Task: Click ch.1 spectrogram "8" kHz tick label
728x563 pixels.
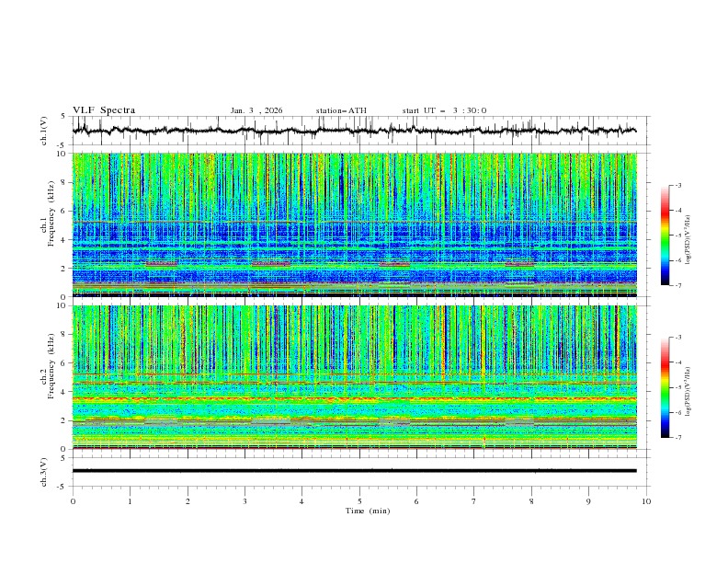Action: coord(65,182)
